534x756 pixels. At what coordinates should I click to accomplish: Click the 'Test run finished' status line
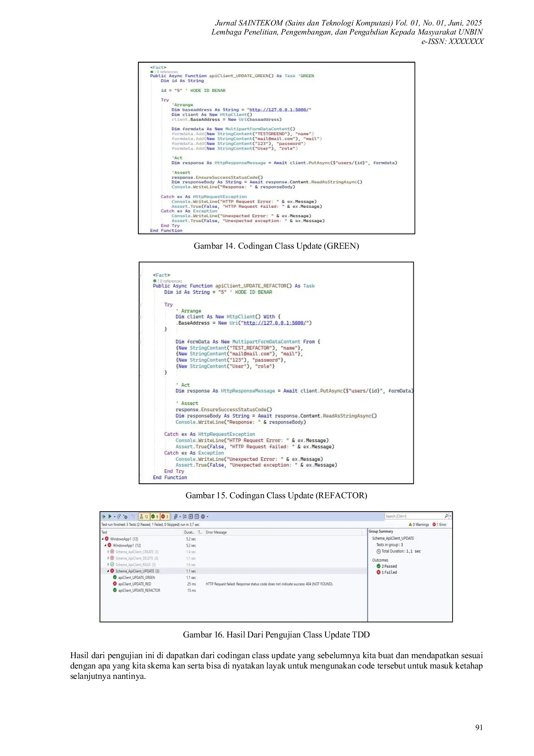pos(150,525)
